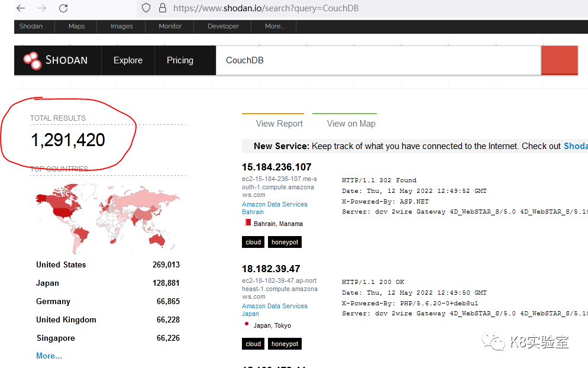This screenshot has width=588, height=368.
Task: Select the Japan, Tokyo location text
Action: (272, 325)
